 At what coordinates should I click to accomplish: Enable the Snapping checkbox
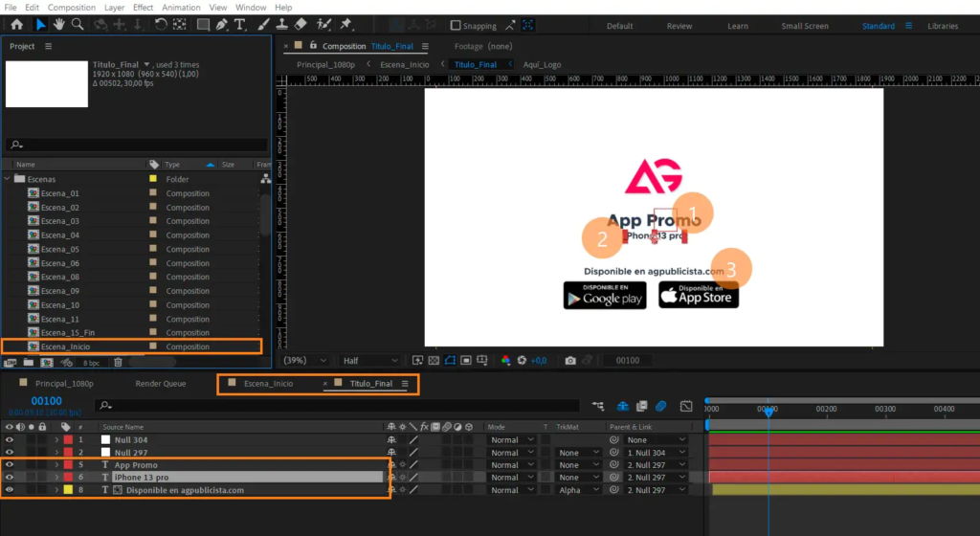pos(456,26)
